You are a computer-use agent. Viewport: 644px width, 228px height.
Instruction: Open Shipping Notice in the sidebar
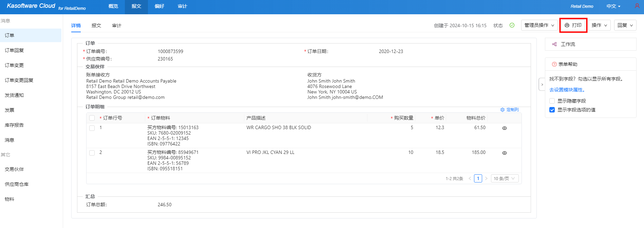[14, 95]
